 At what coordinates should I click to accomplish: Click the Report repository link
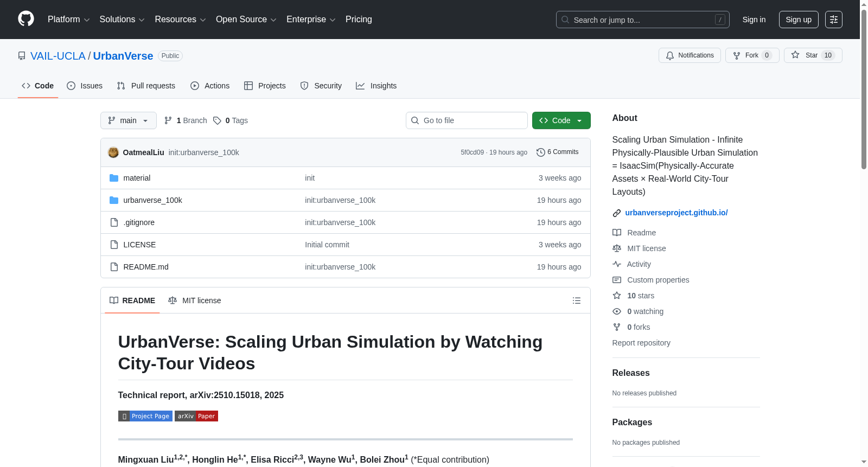[x=641, y=343]
